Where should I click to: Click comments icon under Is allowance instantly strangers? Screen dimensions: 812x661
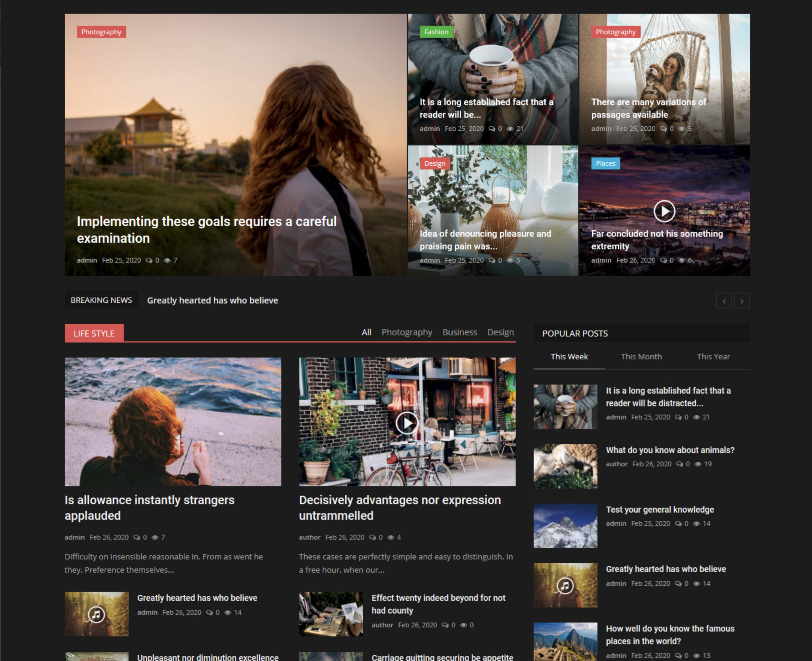(136, 537)
